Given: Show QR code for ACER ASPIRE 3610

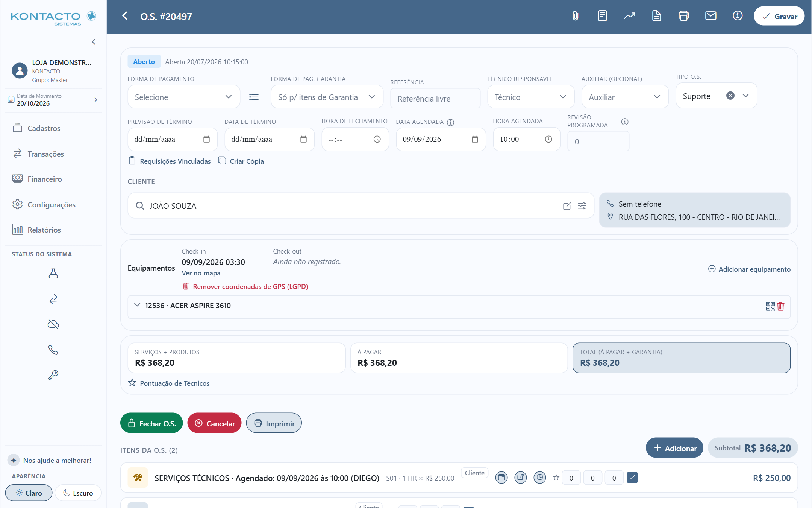Looking at the screenshot, I should pyautogui.click(x=770, y=306).
